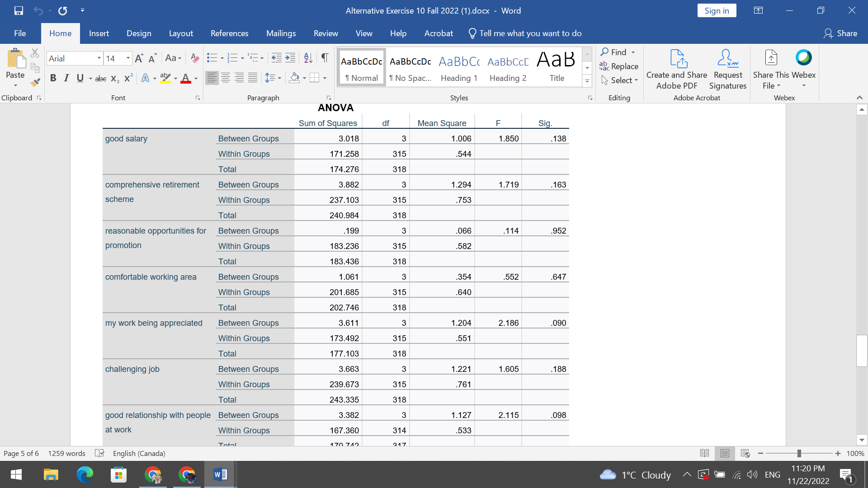Click the Clear All Formatting icon
Image resolution: width=868 pixels, height=488 pixels.
tap(195, 58)
